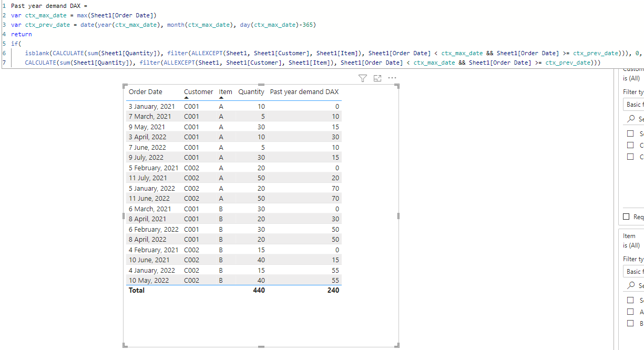Select the '8 April, 2022' date cell
The image size is (644, 350).
point(147,240)
